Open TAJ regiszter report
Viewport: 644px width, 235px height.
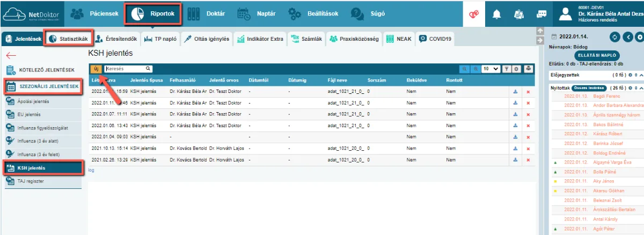tap(43, 181)
